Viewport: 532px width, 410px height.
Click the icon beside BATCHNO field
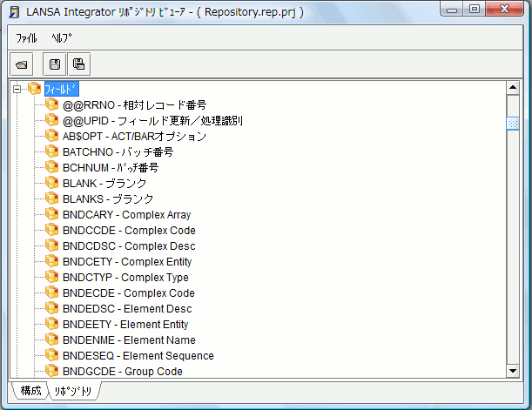[51, 151]
